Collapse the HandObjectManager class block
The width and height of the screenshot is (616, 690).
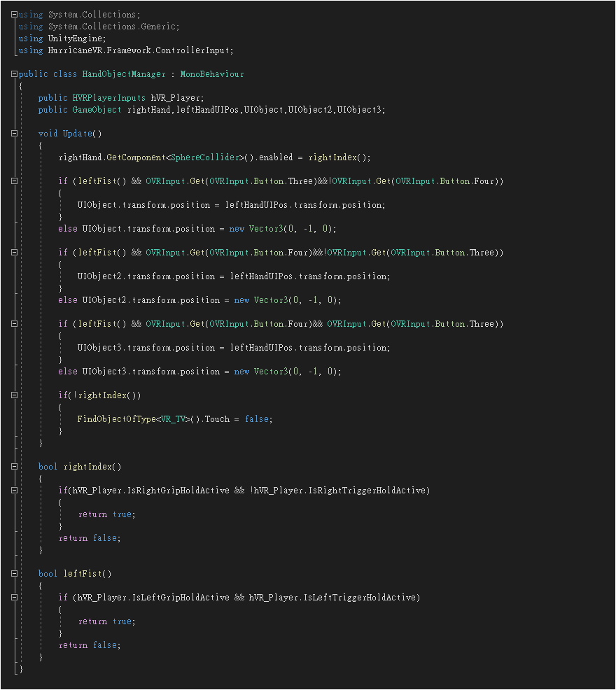point(14,74)
